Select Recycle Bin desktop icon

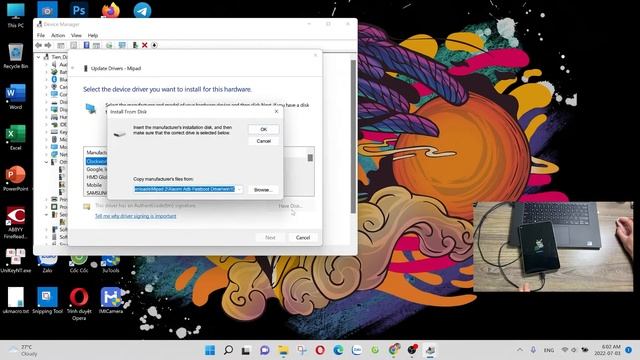click(16, 56)
